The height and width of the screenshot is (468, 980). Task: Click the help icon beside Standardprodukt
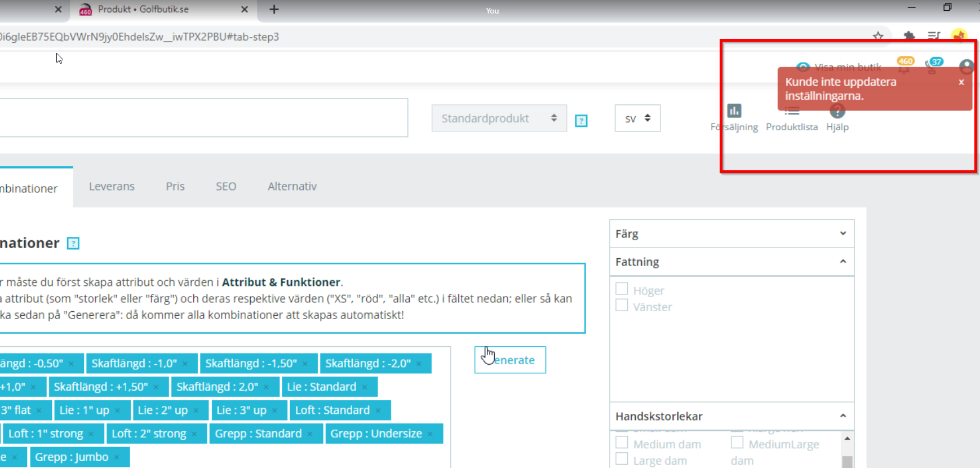581,121
